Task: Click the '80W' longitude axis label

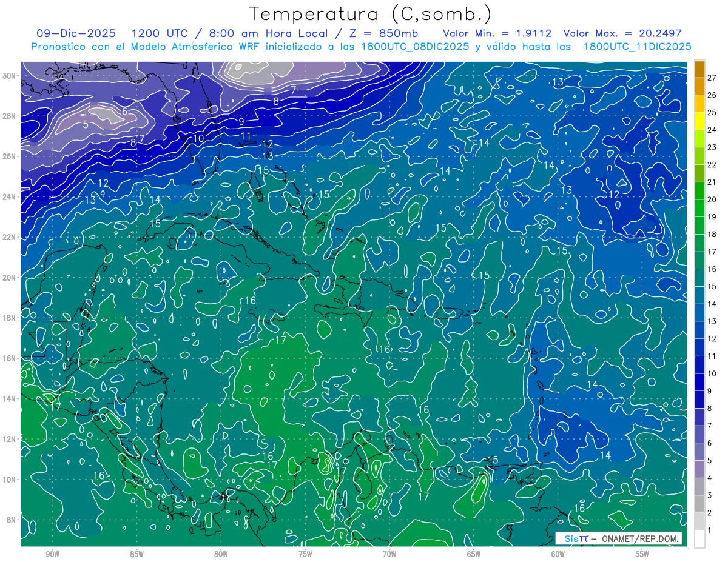Action: (221, 554)
